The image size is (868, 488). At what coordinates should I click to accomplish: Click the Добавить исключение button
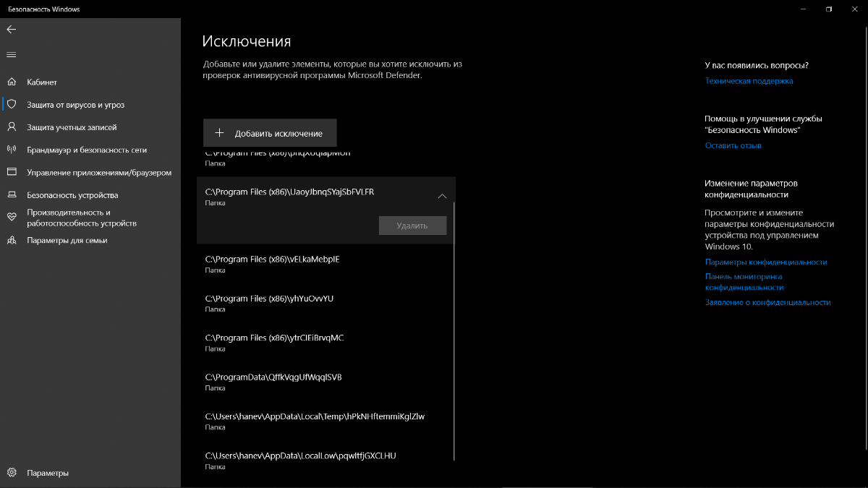(270, 133)
